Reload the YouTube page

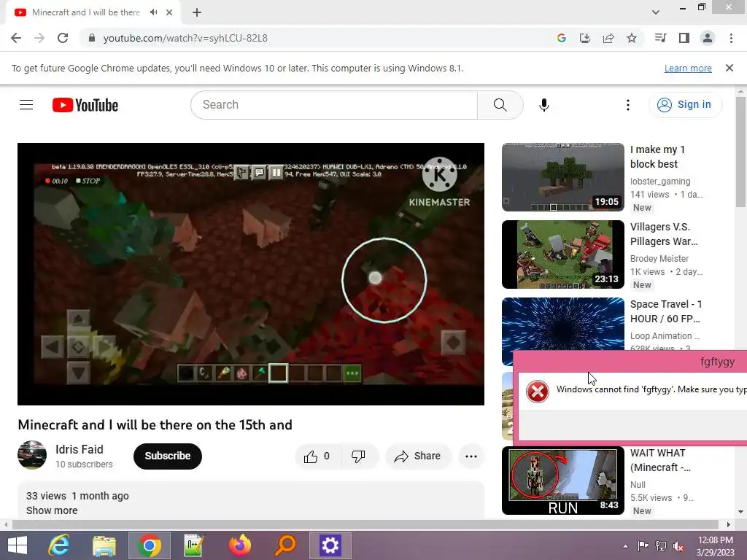pyautogui.click(x=63, y=38)
